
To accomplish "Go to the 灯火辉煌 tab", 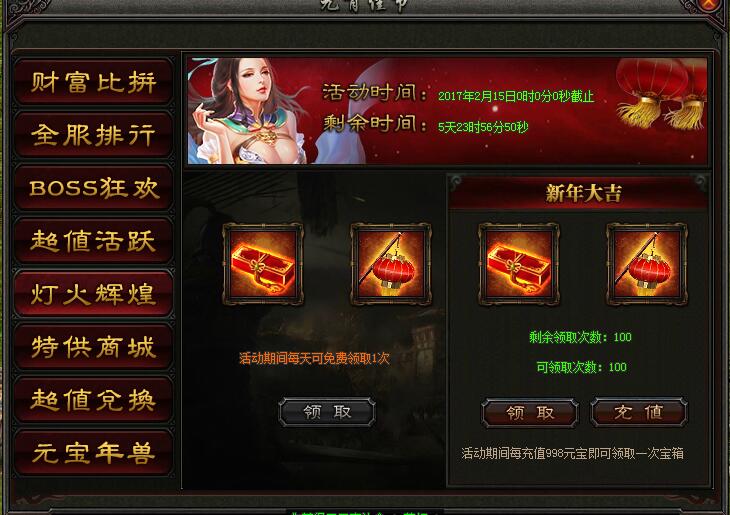I will pyautogui.click(x=94, y=294).
